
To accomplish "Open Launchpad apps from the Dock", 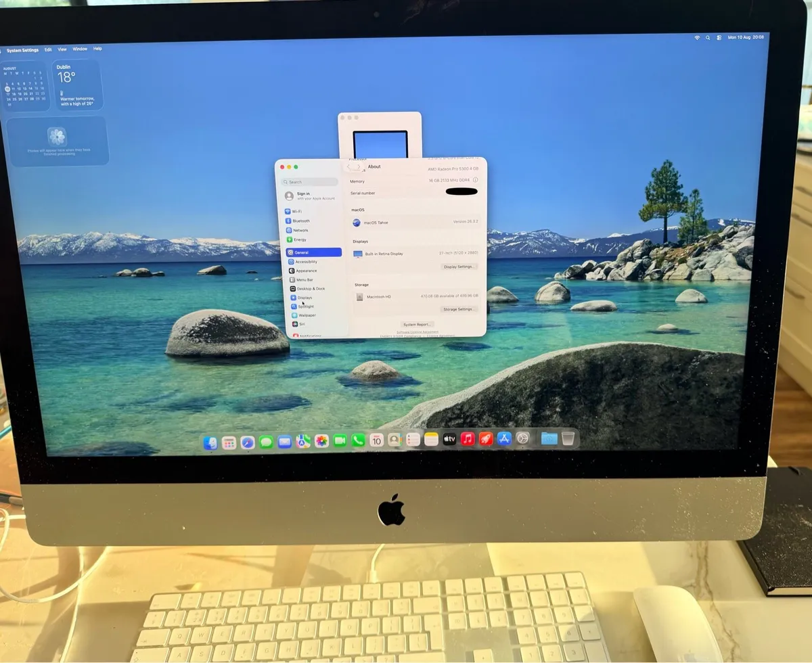I will [x=229, y=442].
